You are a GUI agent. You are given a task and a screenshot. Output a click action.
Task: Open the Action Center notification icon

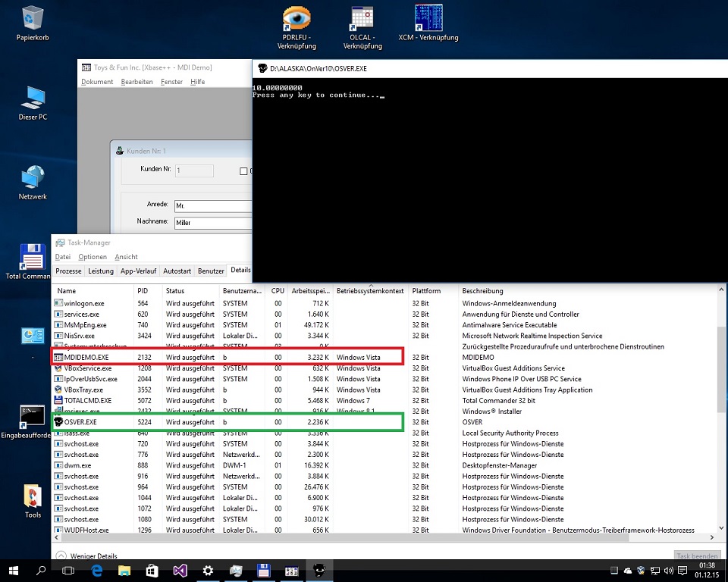(682, 571)
